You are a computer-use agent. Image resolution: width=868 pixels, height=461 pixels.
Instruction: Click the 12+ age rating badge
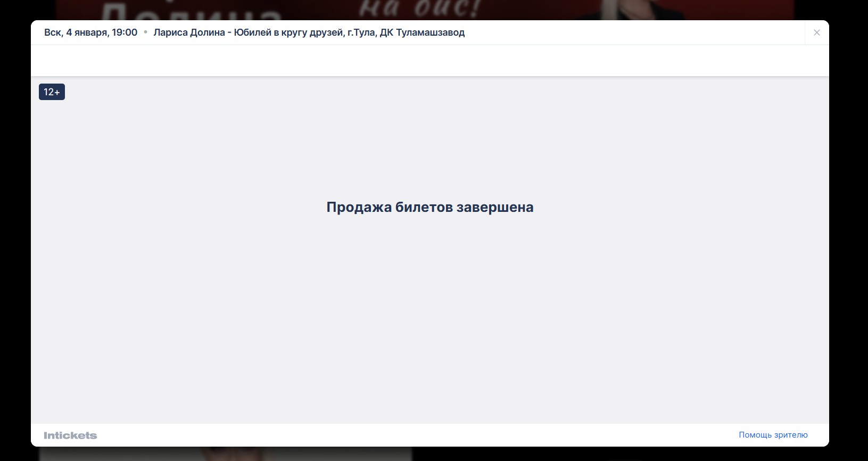(52, 92)
